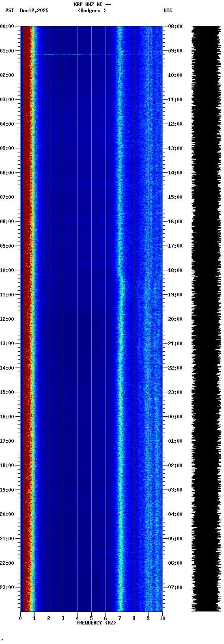The image size is (224, 644).
Task: Click the 23:00 PST time label
Action: tap(7, 587)
